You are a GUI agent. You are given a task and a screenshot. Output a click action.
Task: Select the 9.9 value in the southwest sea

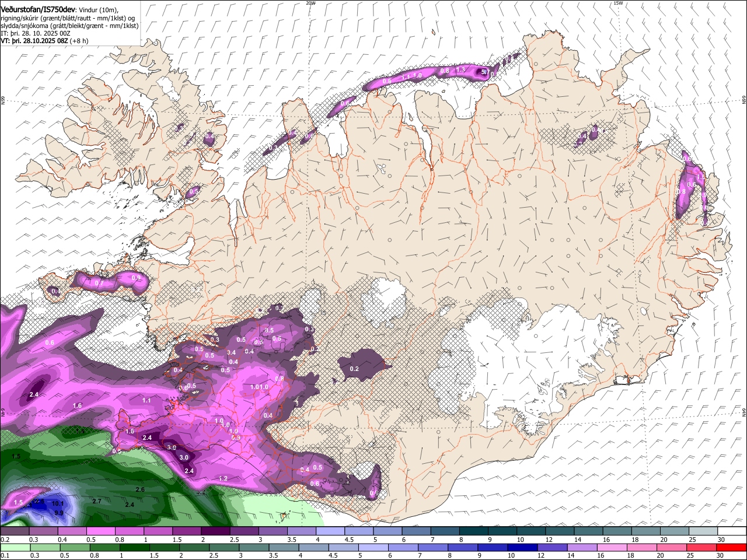(x=59, y=513)
